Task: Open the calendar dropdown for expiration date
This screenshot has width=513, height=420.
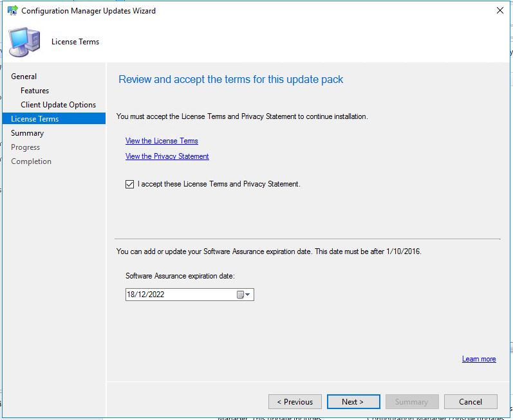Action: pyautogui.click(x=243, y=295)
